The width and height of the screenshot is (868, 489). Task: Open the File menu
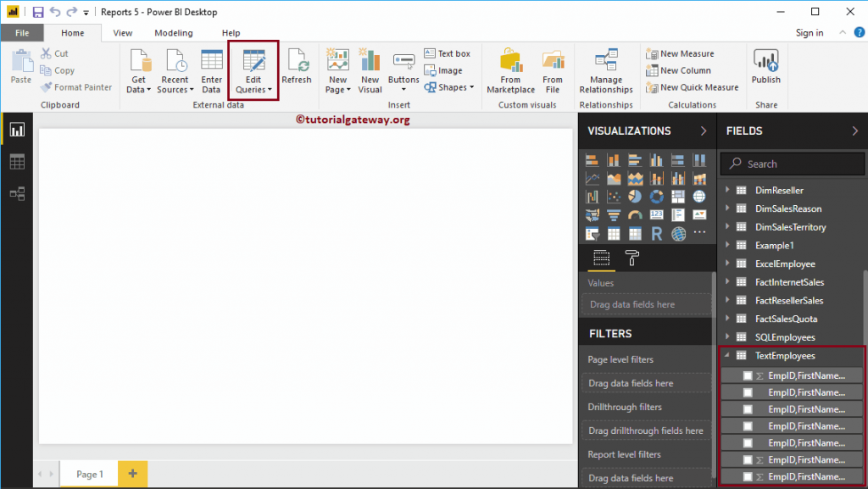point(22,32)
